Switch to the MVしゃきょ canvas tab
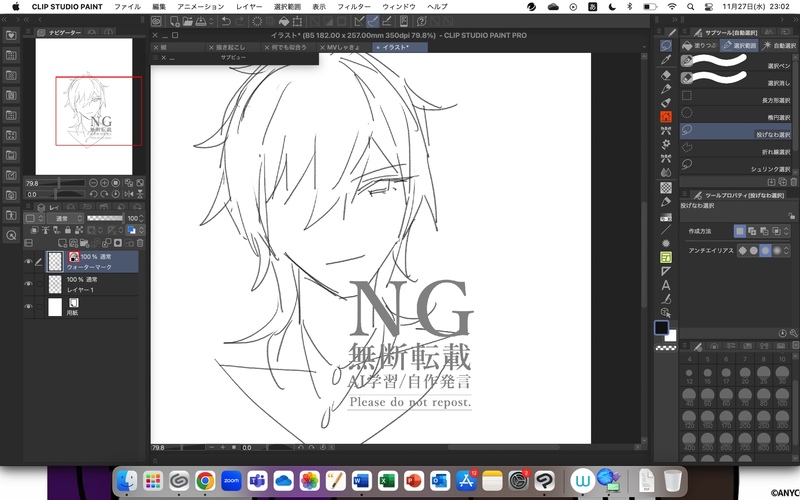Screen dimensions: 800x500 [343, 47]
